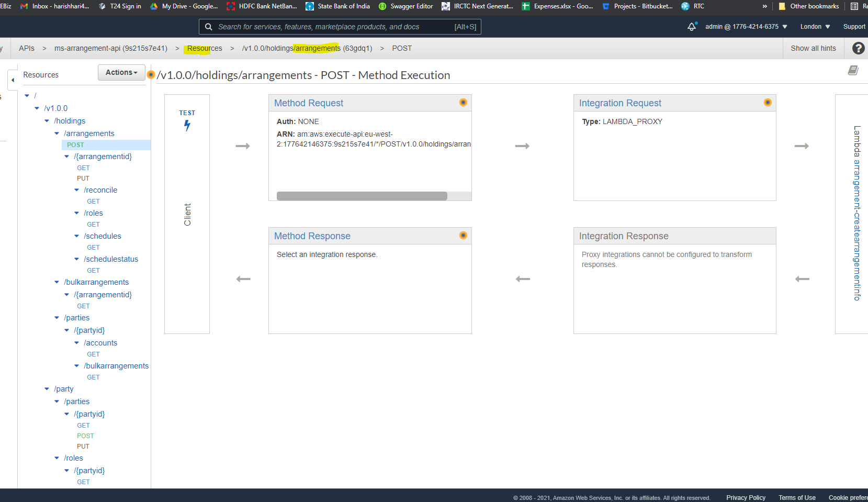The image size is (868, 502).
Task: Open the Integration Request settings
Action: click(620, 103)
